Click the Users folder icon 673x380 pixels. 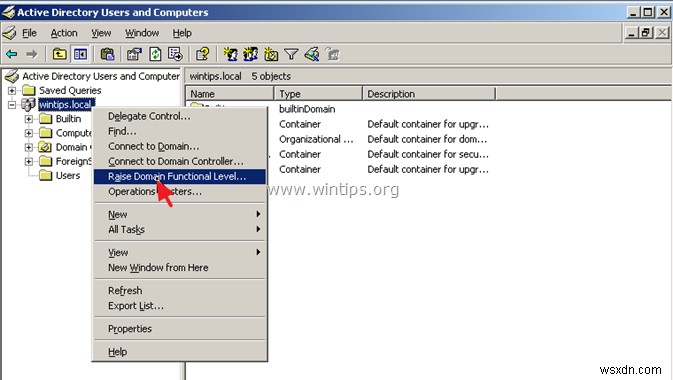[45, 175]
